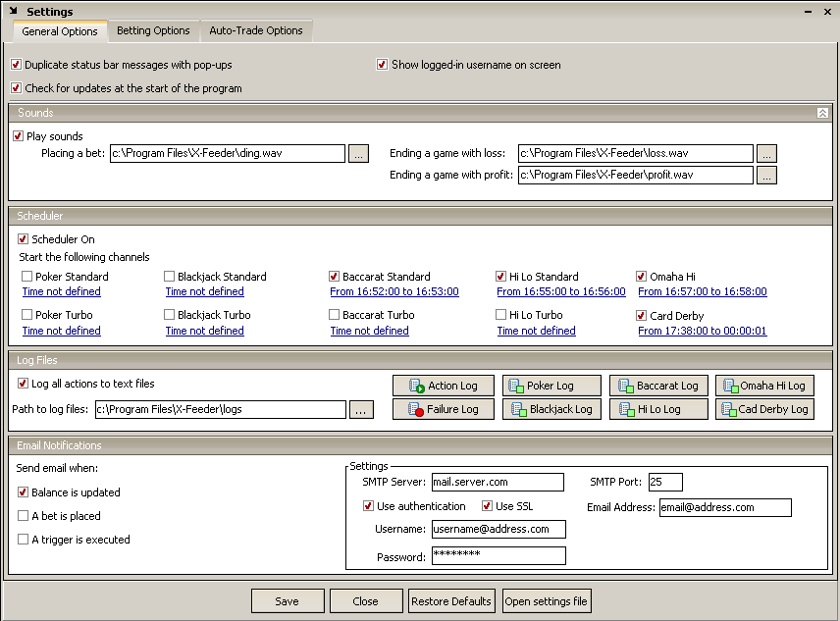
Task: Check A bet is placed email option
Action: point(23,515)
